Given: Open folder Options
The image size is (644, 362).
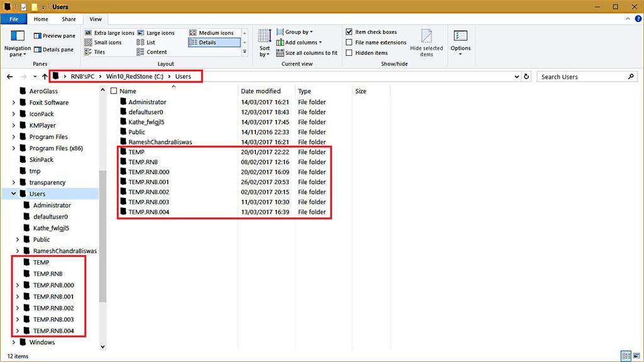Looking at the screenshot, I should click(x=460, y=43).
